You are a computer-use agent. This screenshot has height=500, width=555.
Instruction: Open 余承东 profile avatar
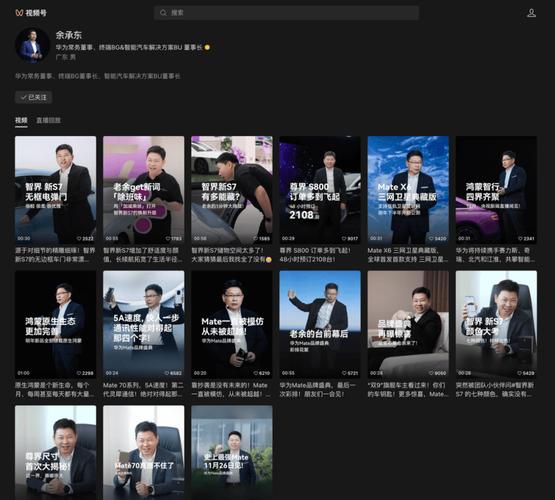(x=32, y=46)
